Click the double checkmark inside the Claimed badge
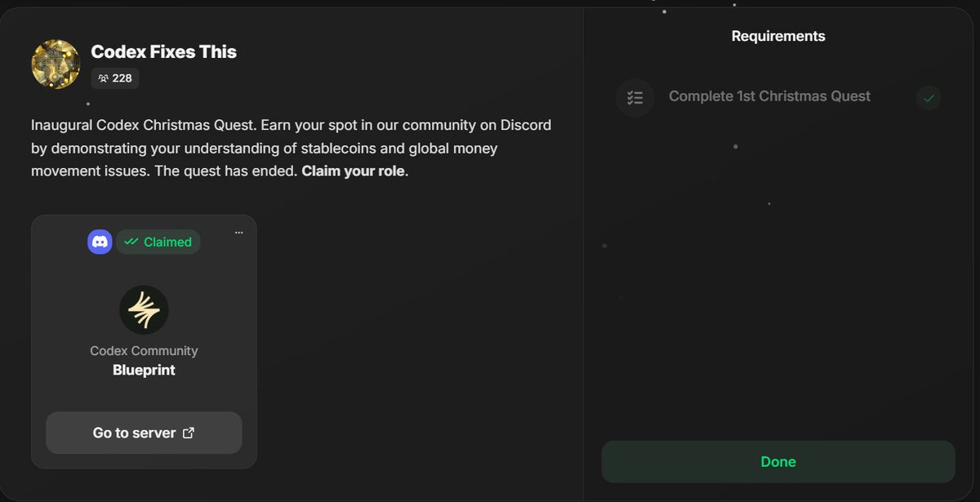980x502 pixels. point(132,242)
